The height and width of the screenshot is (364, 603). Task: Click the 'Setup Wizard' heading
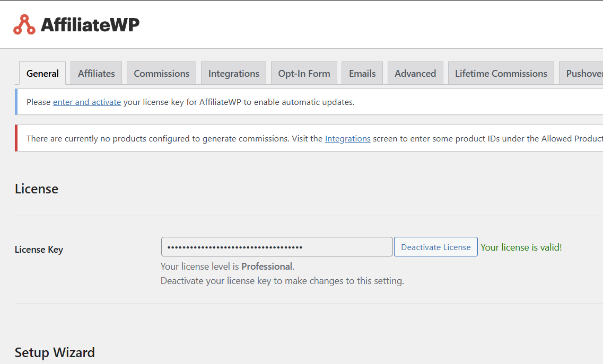[55, 352]
